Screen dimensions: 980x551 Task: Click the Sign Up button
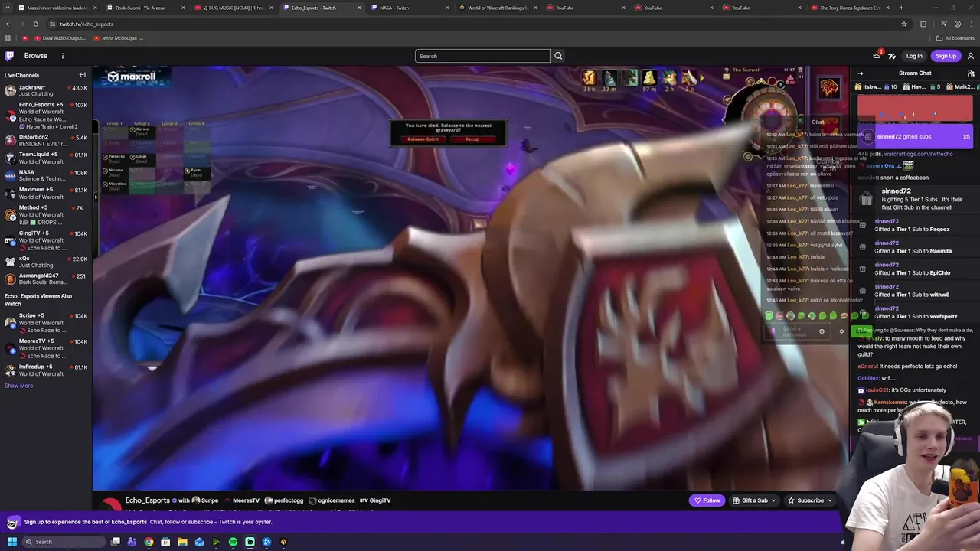946,56
